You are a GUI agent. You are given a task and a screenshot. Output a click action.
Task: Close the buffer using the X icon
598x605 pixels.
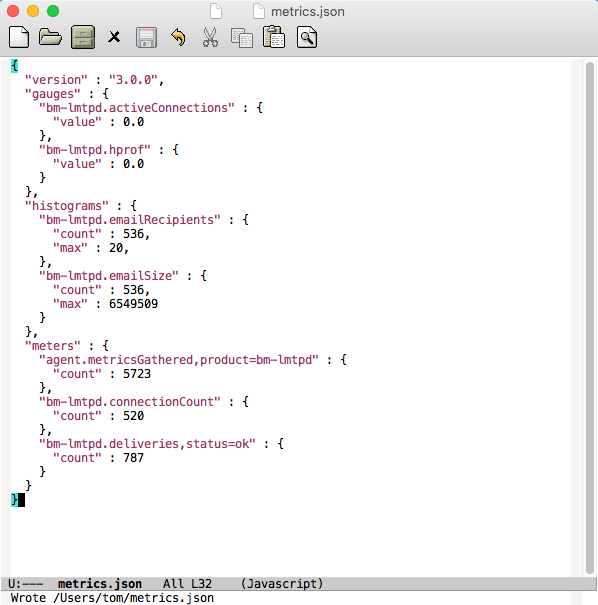114,37
